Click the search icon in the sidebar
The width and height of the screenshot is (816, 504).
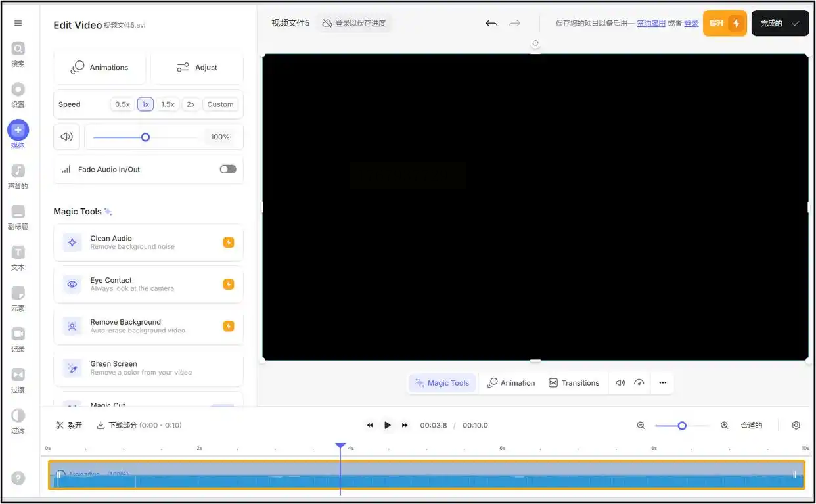point(18,49)
